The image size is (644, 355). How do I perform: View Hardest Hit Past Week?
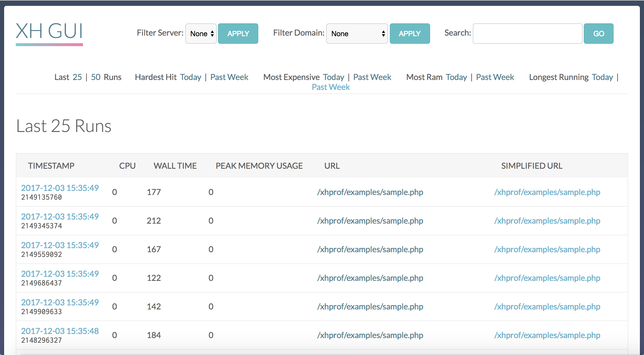coord(229,77)
